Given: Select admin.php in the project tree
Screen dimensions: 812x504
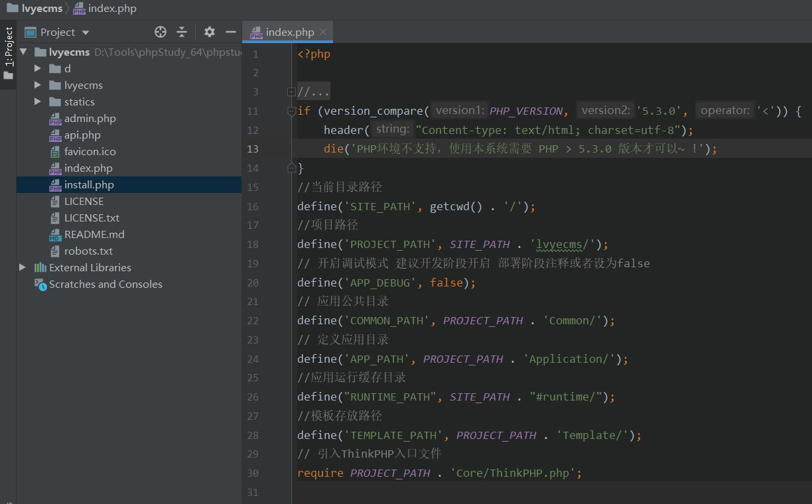Looking at the screenshot, I should pyautogui.click(x=90, y=118).
